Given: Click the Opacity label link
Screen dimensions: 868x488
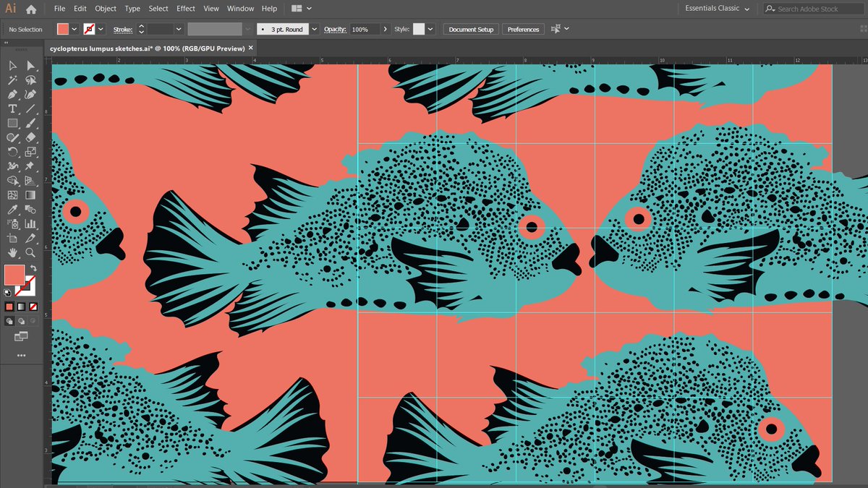Looking at the screenshot, I should [x=335, y=30].
